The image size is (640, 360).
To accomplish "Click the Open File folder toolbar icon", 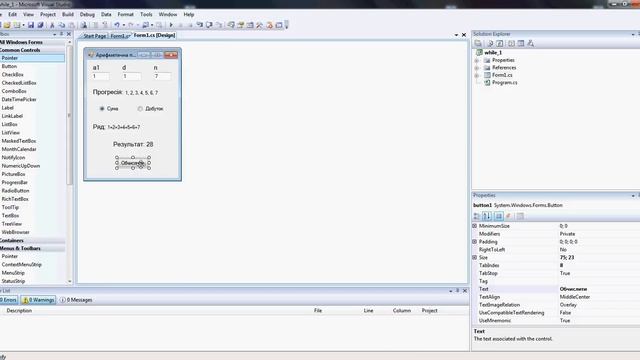I will tap(7, 25).
